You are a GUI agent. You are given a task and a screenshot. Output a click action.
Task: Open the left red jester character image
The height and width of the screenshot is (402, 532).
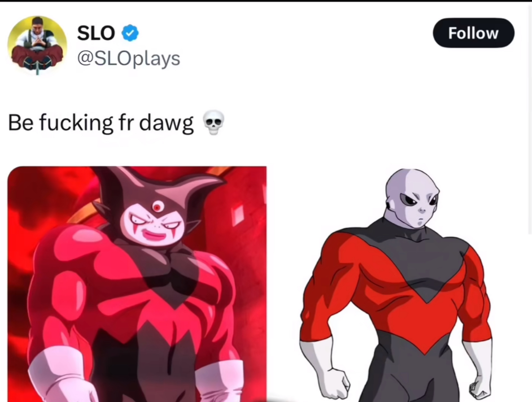137,284
